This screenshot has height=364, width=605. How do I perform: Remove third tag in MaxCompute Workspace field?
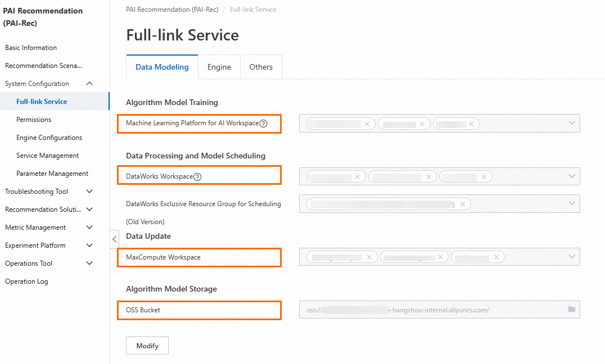pyautogui.click(x=496, y=257)
